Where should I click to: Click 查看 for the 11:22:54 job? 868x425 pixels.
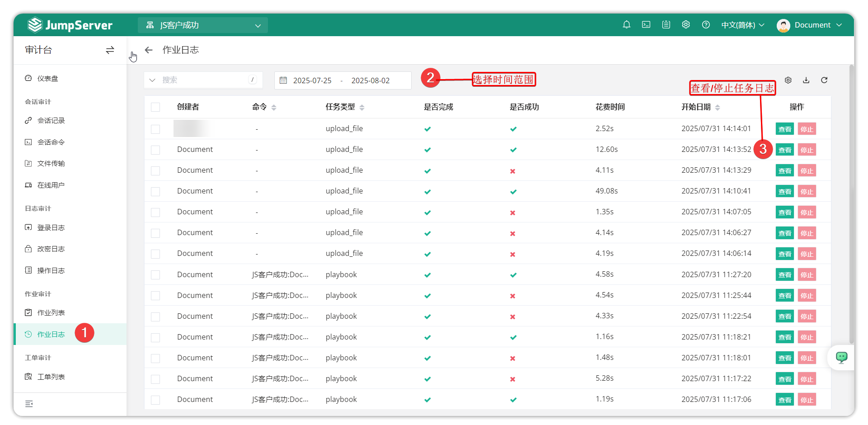click(785, 316)
